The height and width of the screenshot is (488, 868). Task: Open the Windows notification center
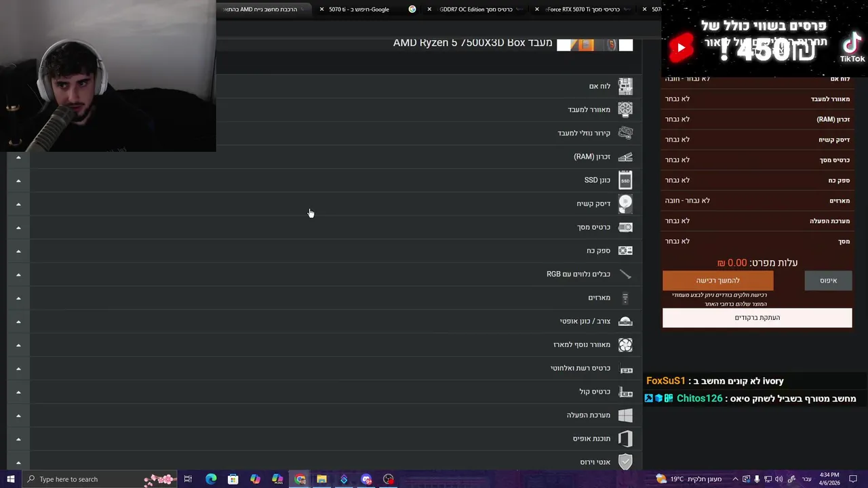tap(853, 479)
